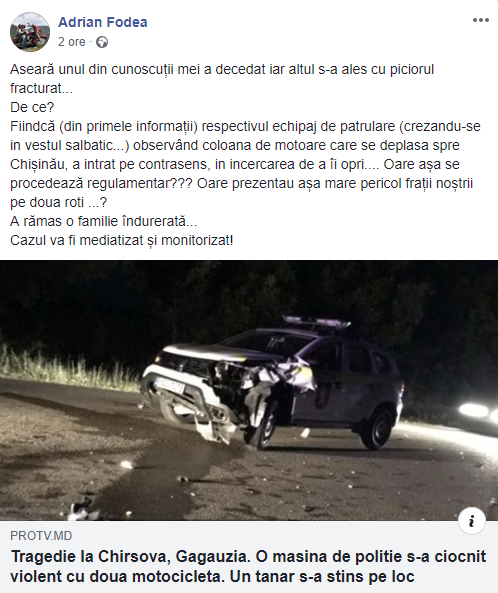Click the public globe privacy icon
This screenshot has width=498, height=593.
102,42
